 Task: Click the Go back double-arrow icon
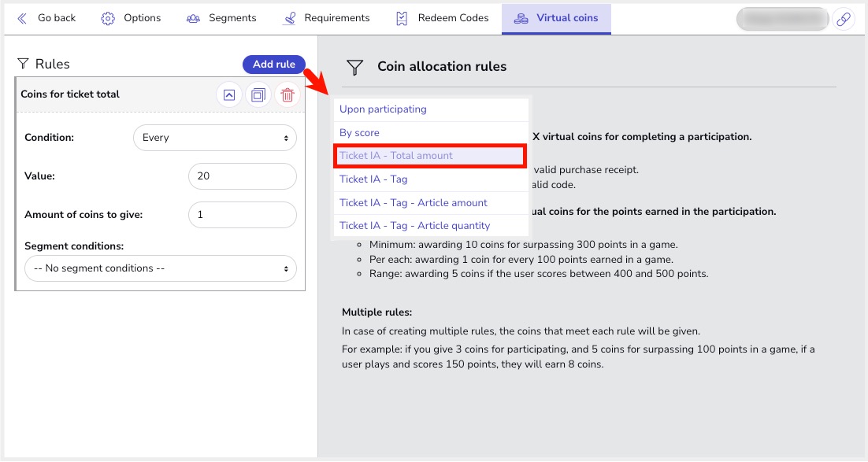(x=22, y=18)
